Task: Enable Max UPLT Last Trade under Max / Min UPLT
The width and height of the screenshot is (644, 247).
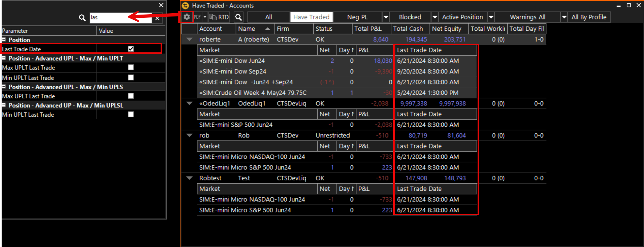Action: coord(131,67)
